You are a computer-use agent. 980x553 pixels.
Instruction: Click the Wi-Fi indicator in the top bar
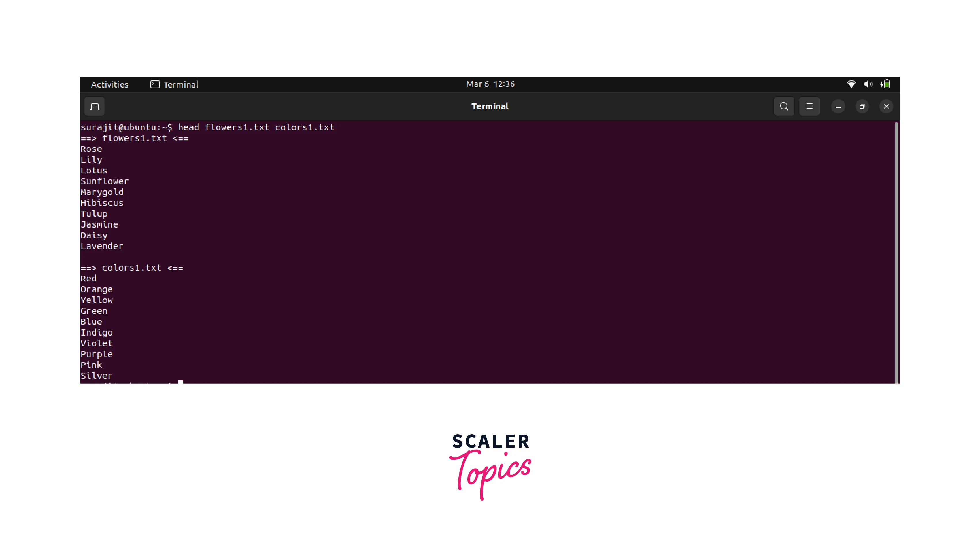(852, 84)
